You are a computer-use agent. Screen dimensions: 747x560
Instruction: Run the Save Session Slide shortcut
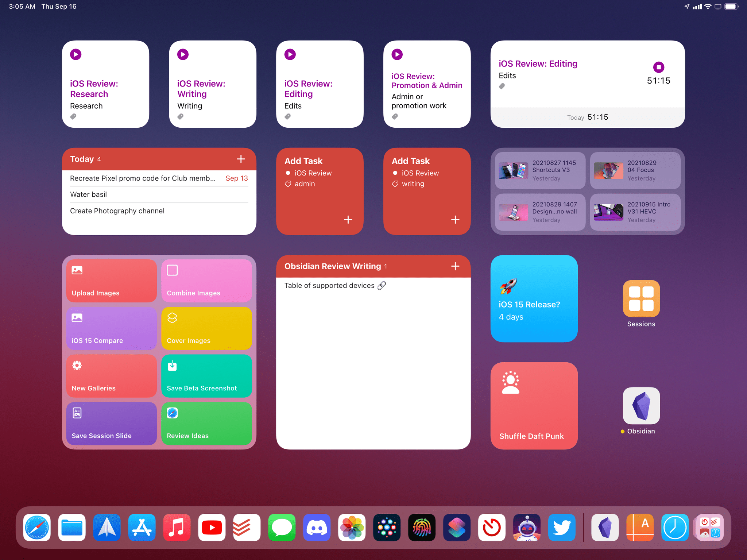point(112,424)
